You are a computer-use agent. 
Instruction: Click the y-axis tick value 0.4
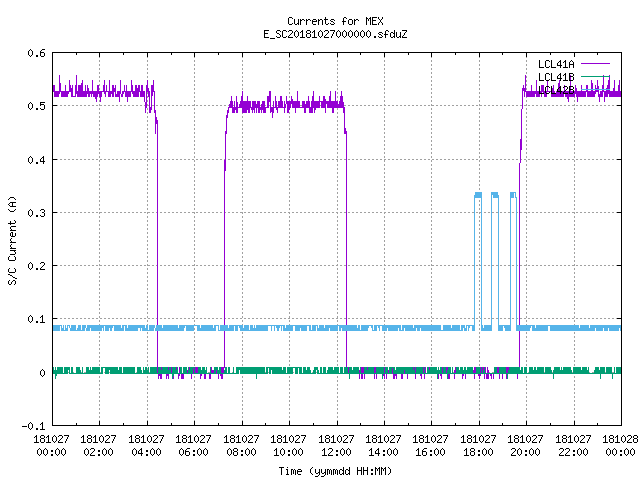[36, 160]
